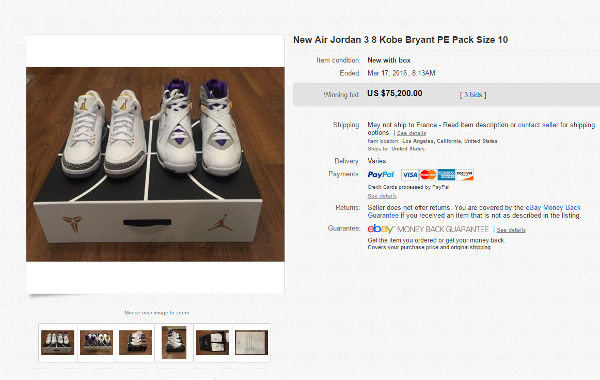Screen dimensions: 600x380
Task: Click the MasterCard icon
Action: pos(428,175)
